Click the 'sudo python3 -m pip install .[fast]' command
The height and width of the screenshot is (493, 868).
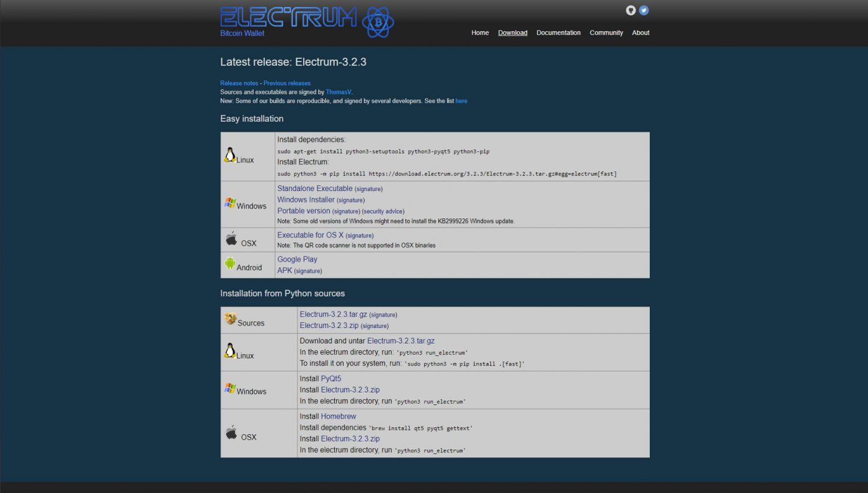click(464, 364)
